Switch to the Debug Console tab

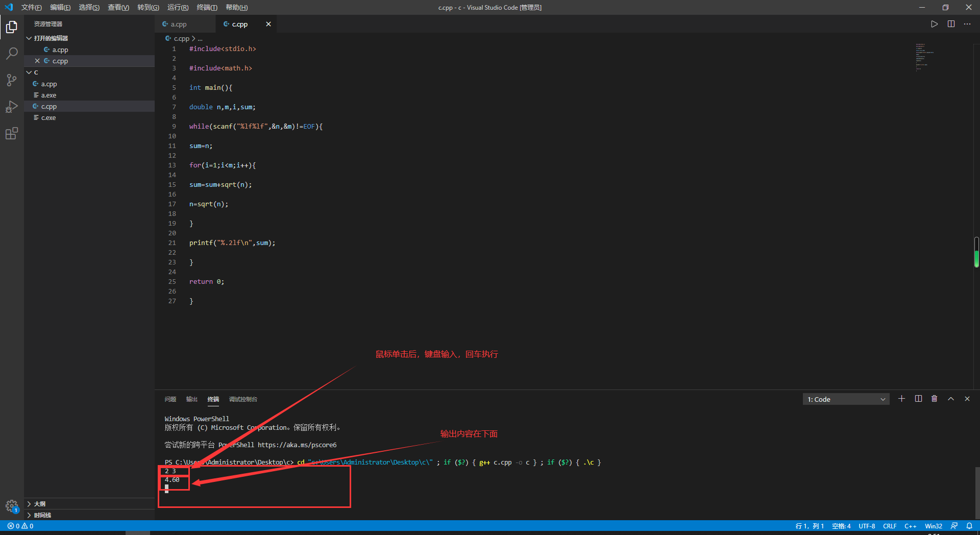pyautogui.click(x=243, y=399)
